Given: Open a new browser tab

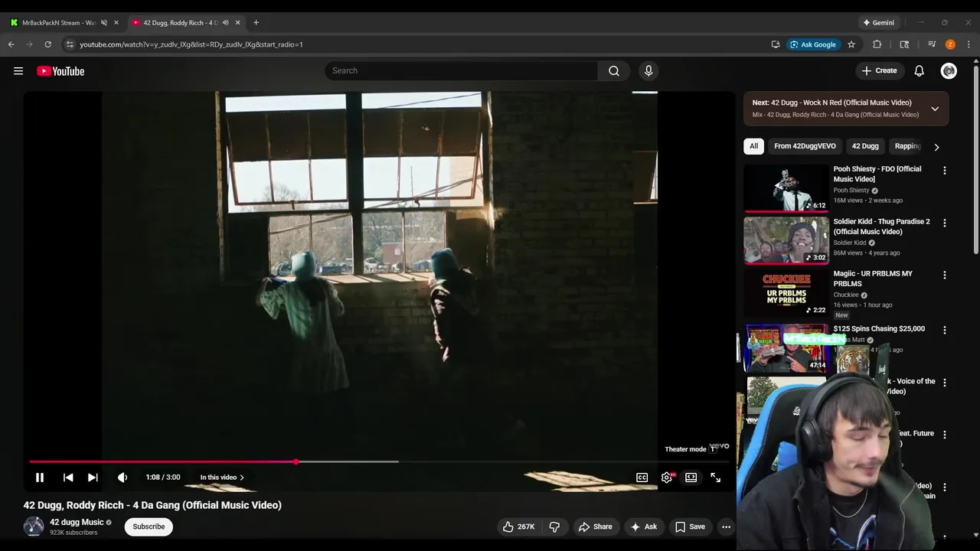Looking at the screenshot, I should tap(256, 23).
